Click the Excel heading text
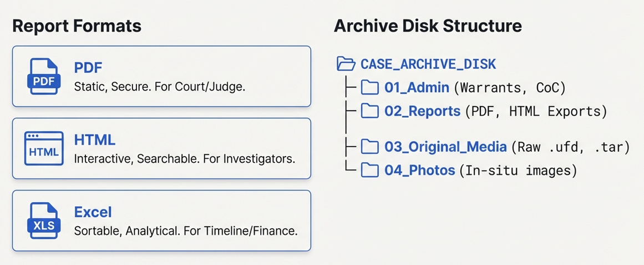Viewport: 644px width, 265px height. tap(93, 212)
